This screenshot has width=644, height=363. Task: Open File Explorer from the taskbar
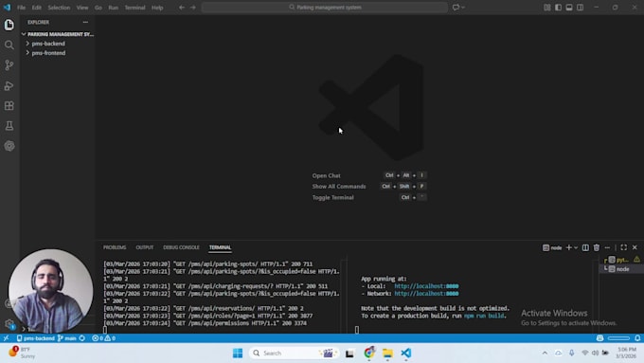click(387, 354)
